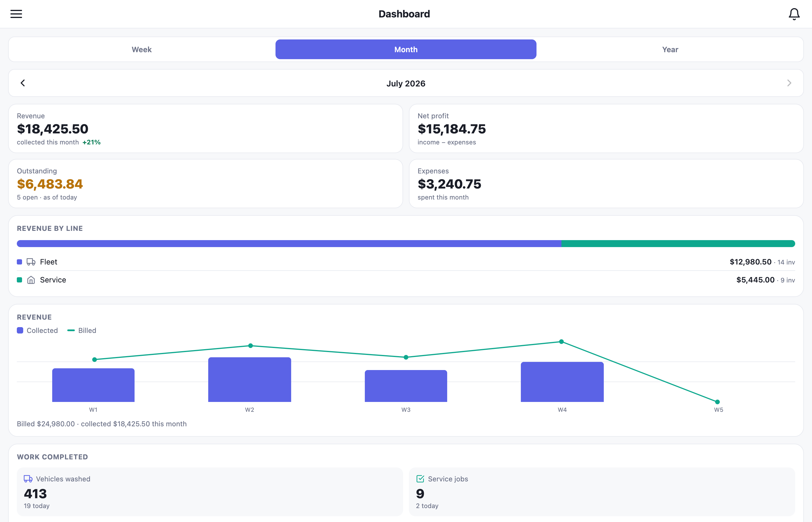812x522 pixels.
Task: Click the Fleet row label
Action: click(48, 262)
